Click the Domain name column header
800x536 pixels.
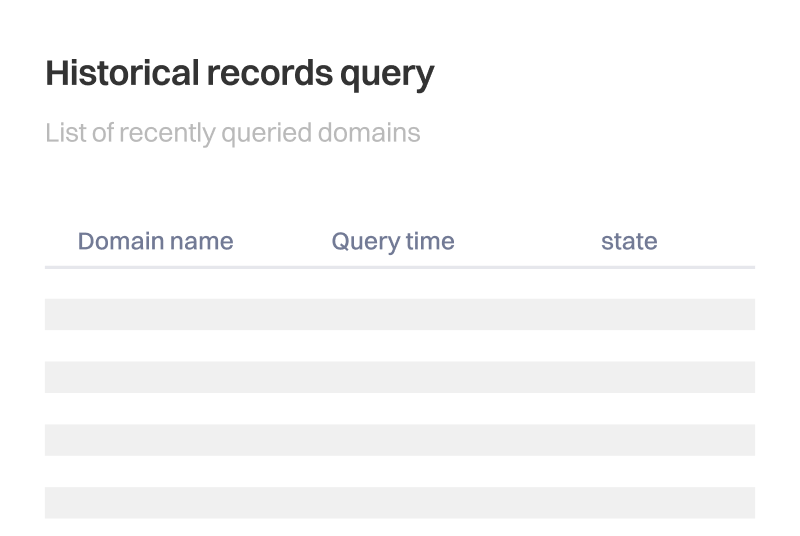point(155,241)
